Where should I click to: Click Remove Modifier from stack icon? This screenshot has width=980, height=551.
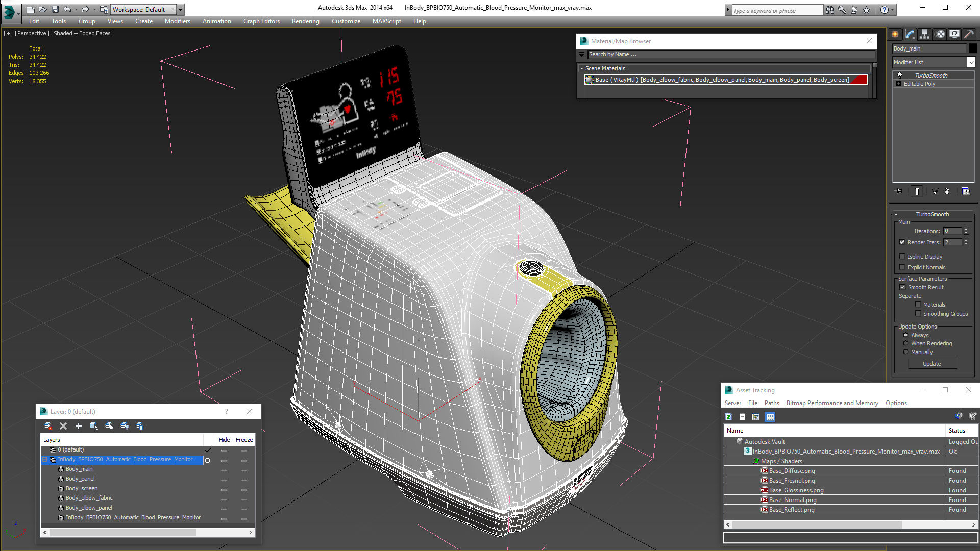coord(947,191)
